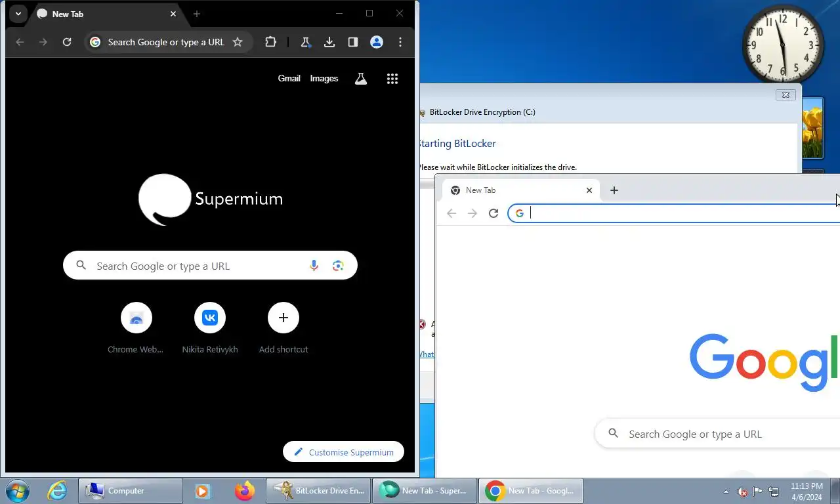Viewport: 840px width, 504px height.
Task: Switch to New Tab - Google Chrome taskbar button
Action: pos(531,490)
